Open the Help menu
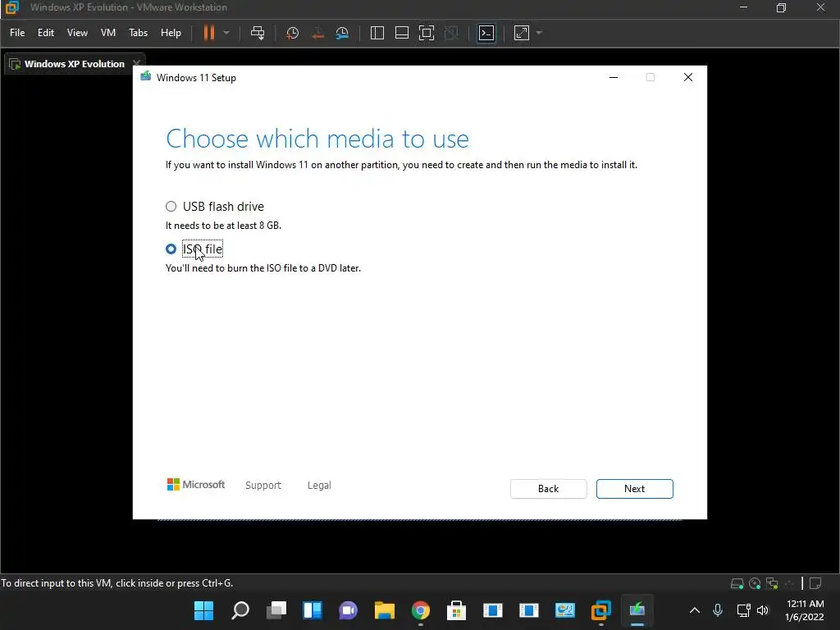The width and height of the screenshot is (840, 630). [x=171, y=33]
